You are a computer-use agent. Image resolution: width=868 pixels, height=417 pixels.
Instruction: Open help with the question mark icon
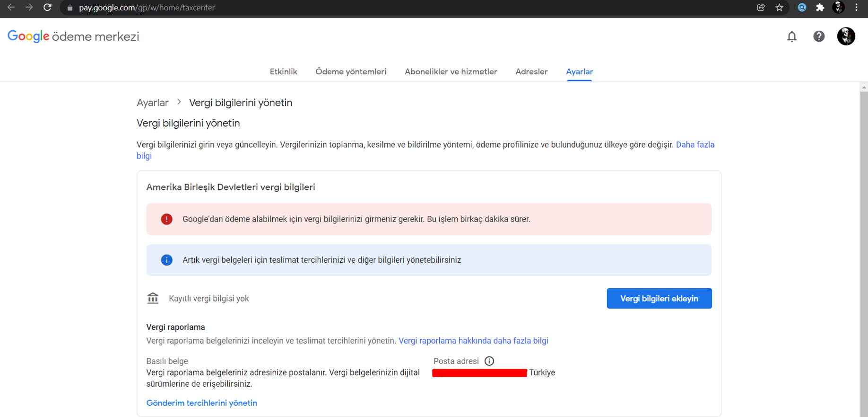coord(819,36)
